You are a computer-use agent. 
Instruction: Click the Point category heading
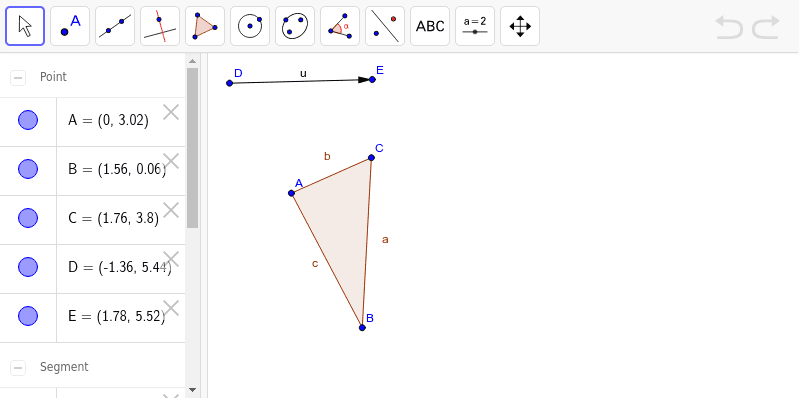pos(53,77)
